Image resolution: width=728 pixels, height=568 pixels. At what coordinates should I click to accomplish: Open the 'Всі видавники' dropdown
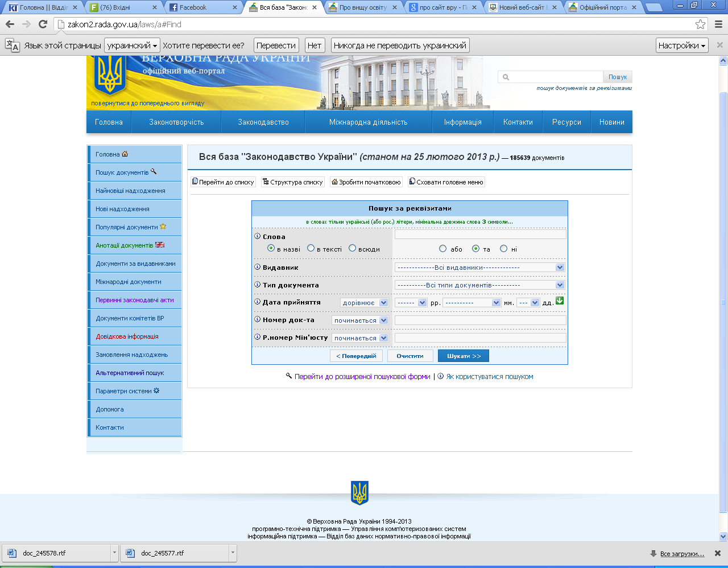click(479, 267)
